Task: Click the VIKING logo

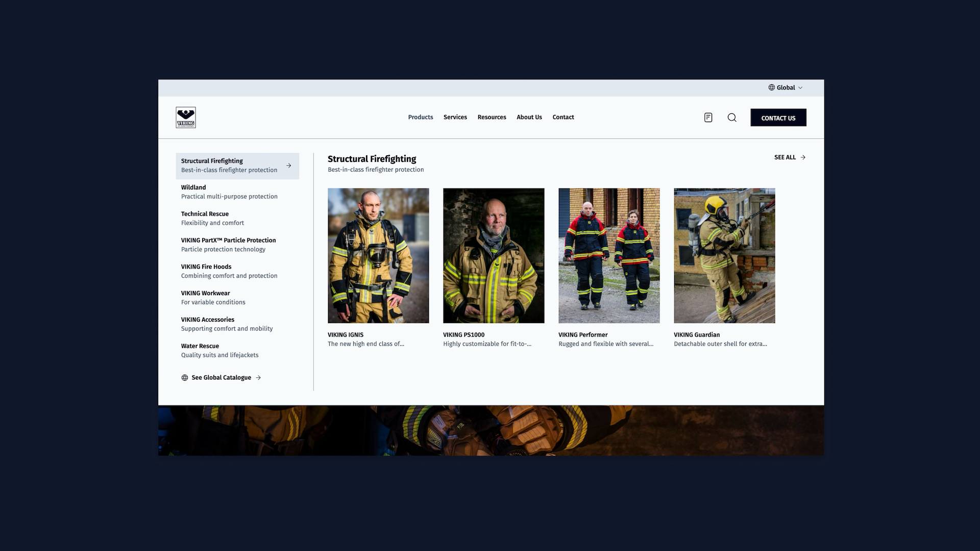Action: 186,117
